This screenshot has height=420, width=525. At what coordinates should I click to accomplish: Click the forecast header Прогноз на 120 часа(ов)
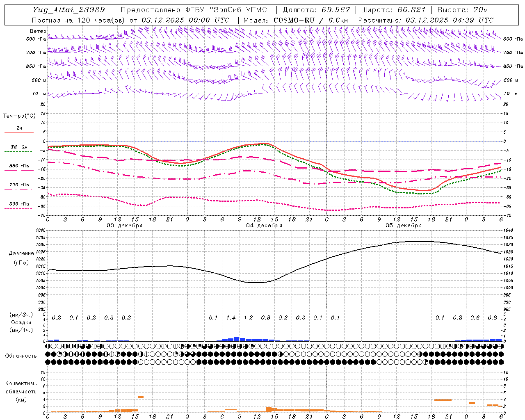click(79, 20)
